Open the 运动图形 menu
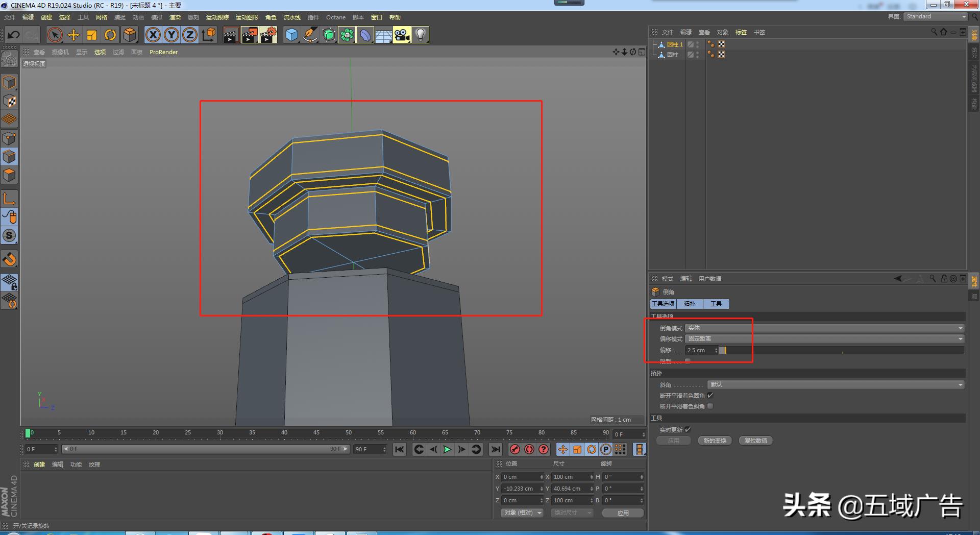 [x=247, y=17]
